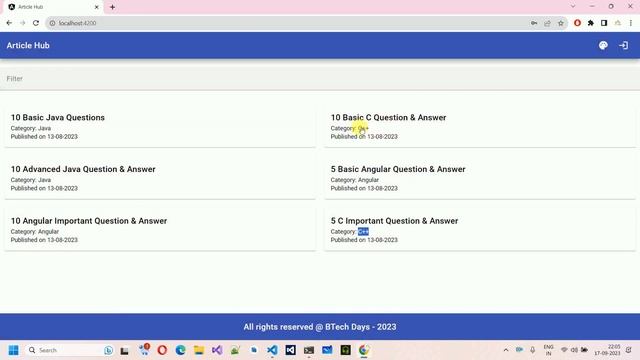Open File Explorer from the taskbar
Viewport: 640px width, 360px height.
click(x=199, y=350)
